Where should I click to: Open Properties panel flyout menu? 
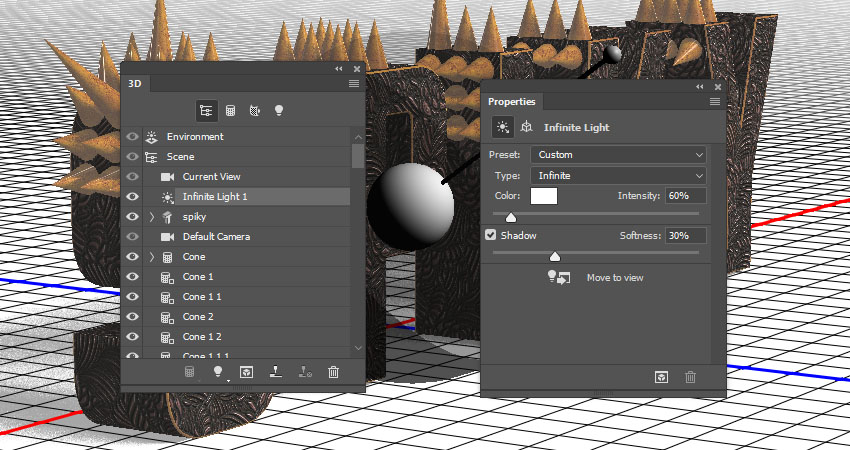click(x=715, y=101)
